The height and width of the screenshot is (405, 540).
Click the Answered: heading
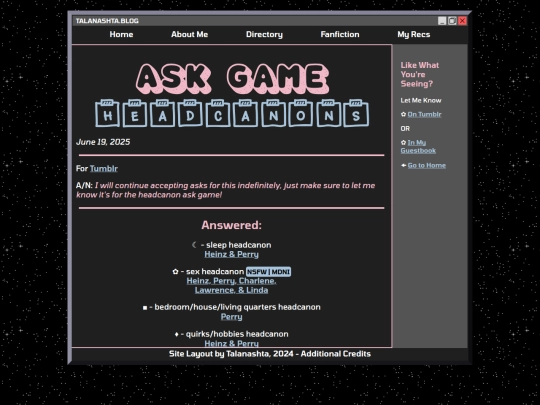231,225
